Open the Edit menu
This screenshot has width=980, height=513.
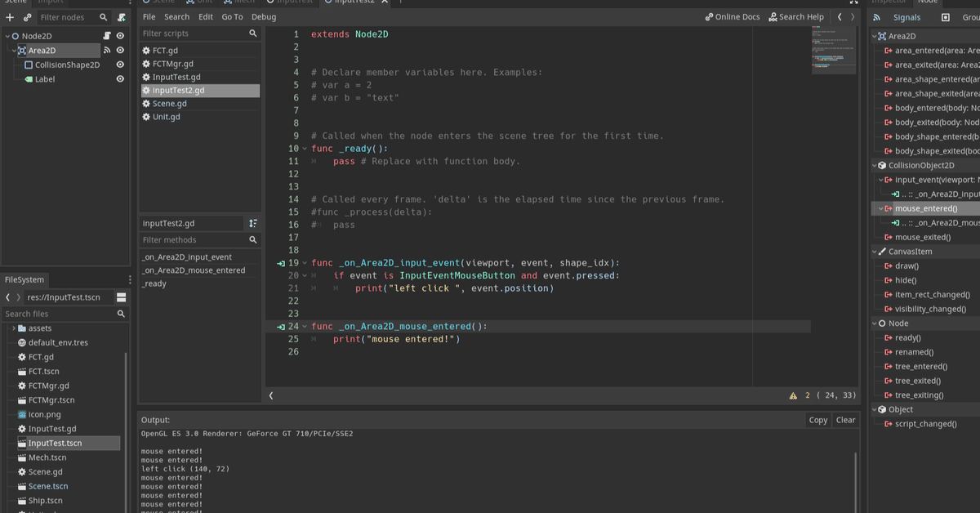pyautogui.click(x=206, y=17)
